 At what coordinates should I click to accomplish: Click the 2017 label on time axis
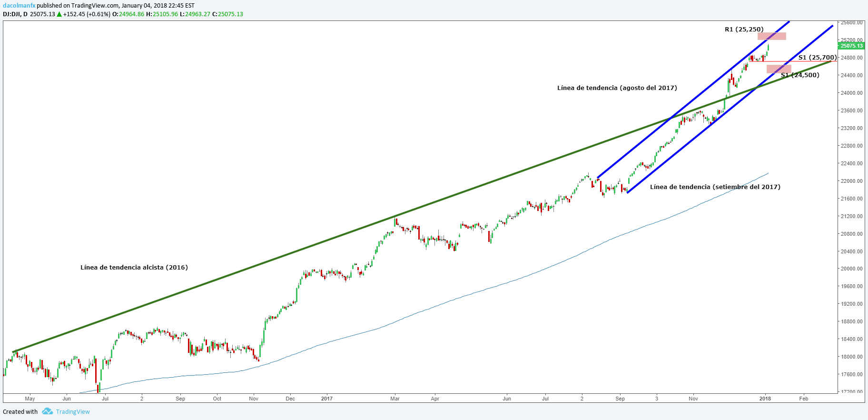[x=327, y=399]
